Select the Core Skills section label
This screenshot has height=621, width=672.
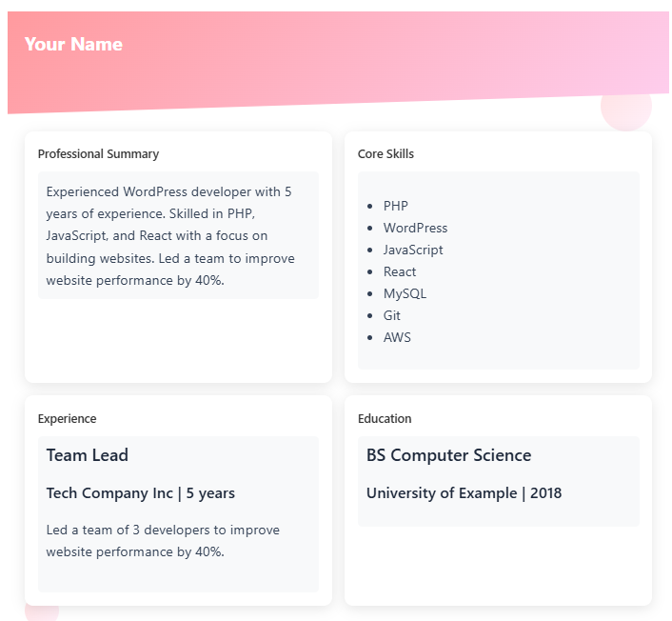coord(385,154)
